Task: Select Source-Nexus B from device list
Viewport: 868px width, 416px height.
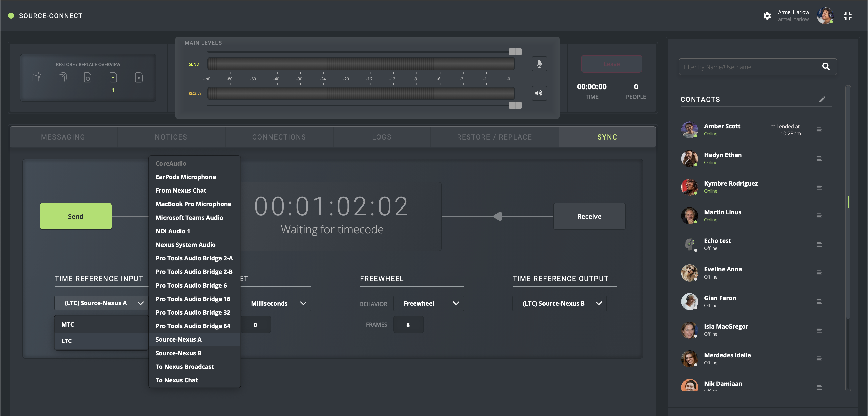Action: (x=178, y=353)
